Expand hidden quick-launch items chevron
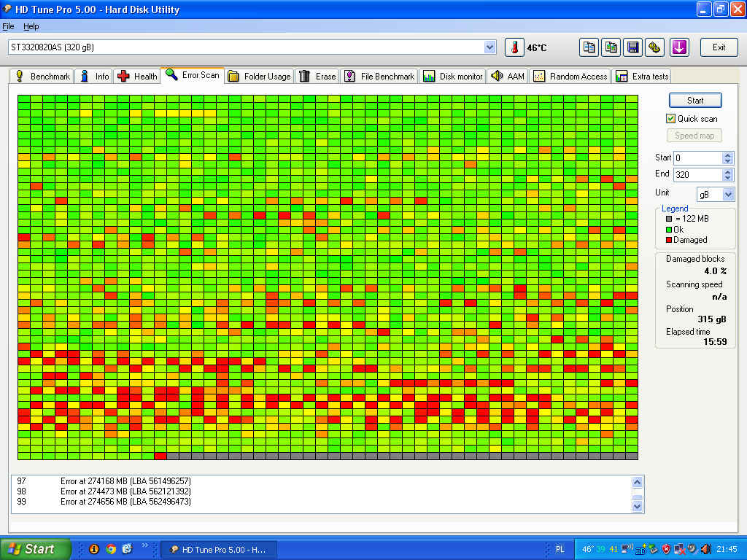This screenshot has width=747, height=560. click(x=145, y=545)
